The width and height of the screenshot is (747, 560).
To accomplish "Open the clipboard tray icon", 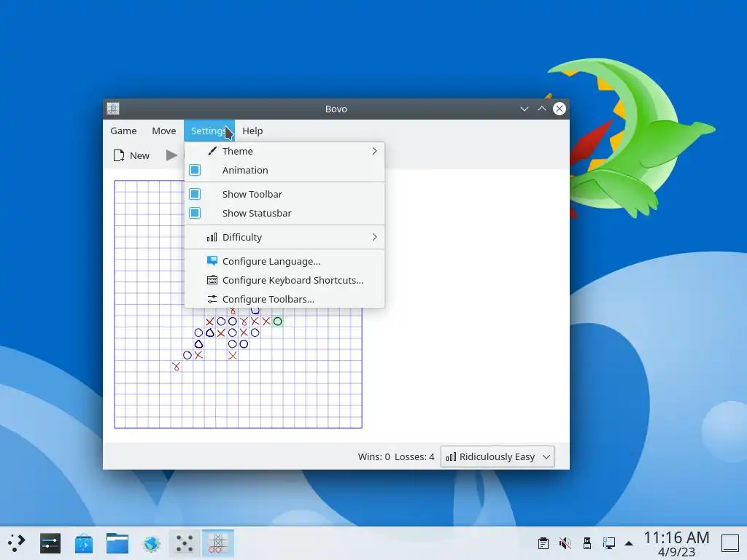I will 543,543.
